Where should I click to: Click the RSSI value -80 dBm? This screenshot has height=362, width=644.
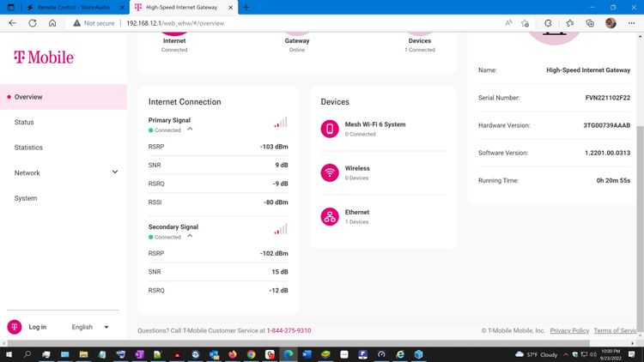(x=276, y=202)
